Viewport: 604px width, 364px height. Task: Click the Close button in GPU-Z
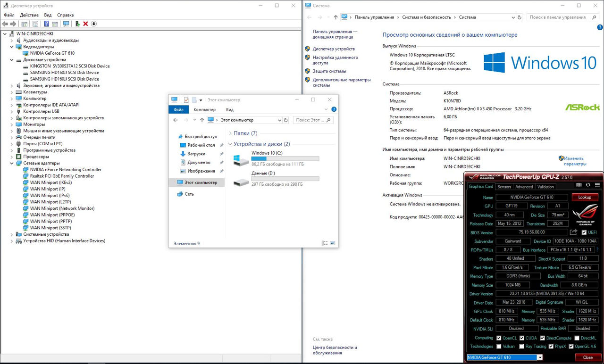click(x=587, y=357)
